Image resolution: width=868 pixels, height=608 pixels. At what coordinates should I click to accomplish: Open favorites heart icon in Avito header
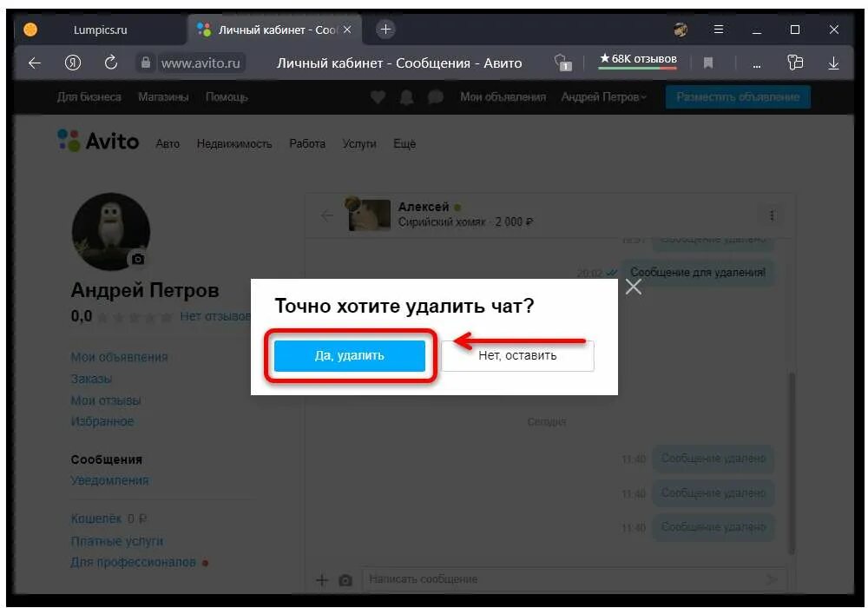pos(378,97)
